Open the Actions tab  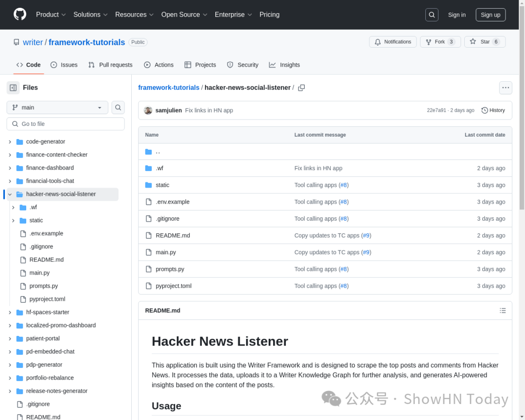pyautogui.click(x=158, y=65)
